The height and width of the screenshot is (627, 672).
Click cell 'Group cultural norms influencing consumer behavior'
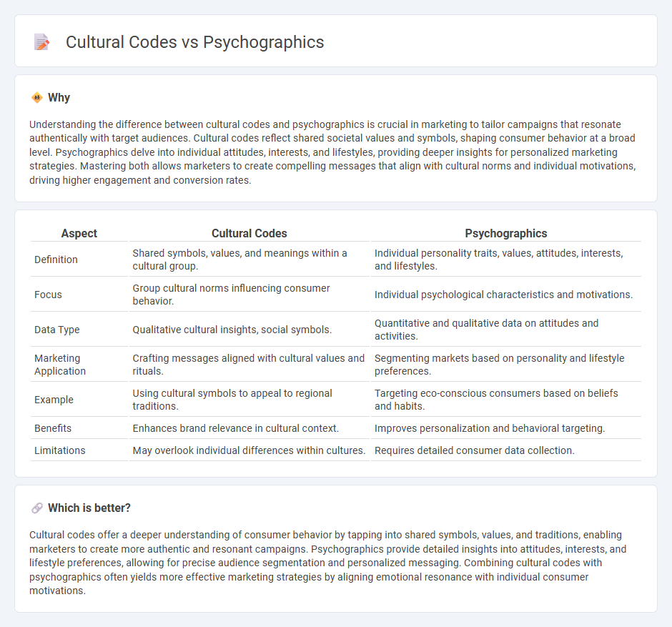(x=249, y=295)
